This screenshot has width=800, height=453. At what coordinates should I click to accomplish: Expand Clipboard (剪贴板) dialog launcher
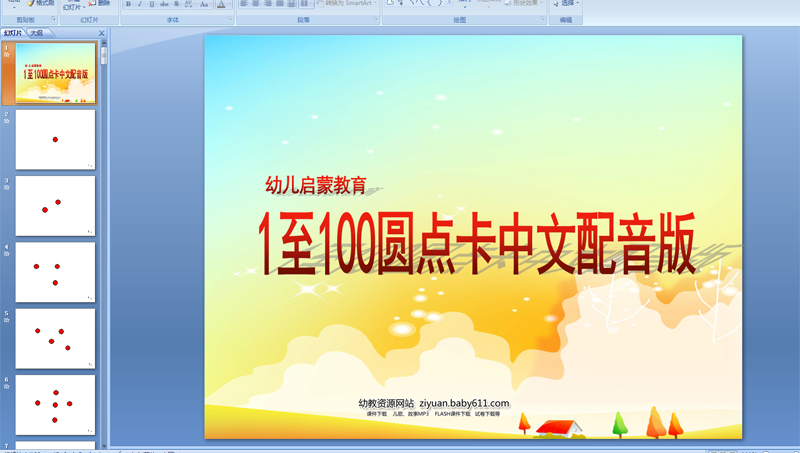53,19
